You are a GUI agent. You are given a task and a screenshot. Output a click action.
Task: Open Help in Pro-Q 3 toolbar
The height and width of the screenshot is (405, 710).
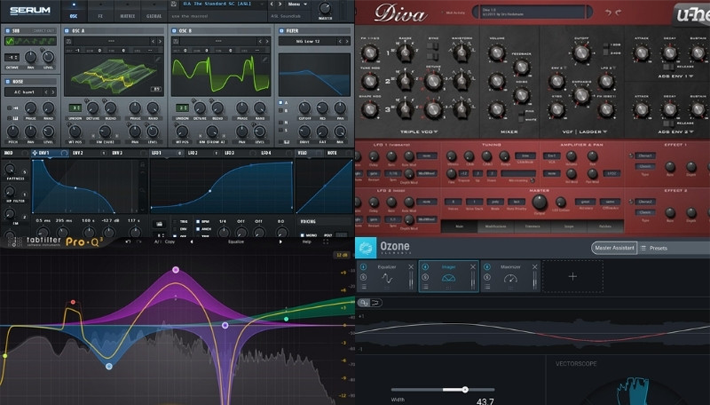pos(307,242)
